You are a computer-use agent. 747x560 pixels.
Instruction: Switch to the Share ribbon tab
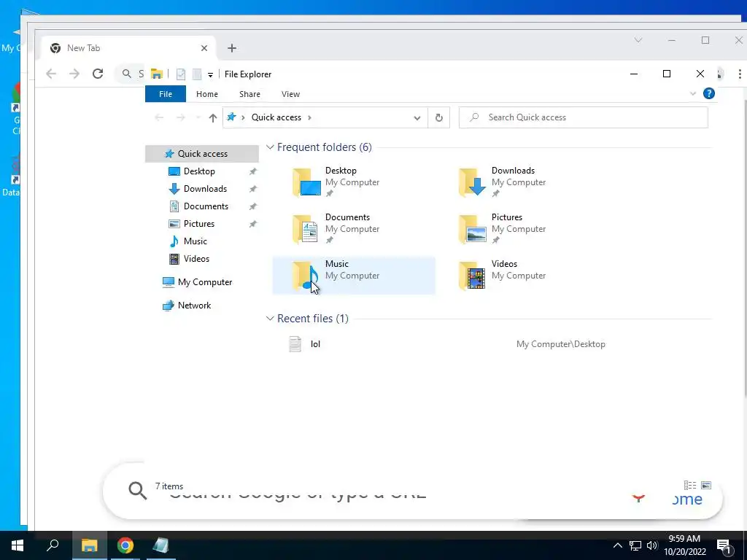point(249,94)
